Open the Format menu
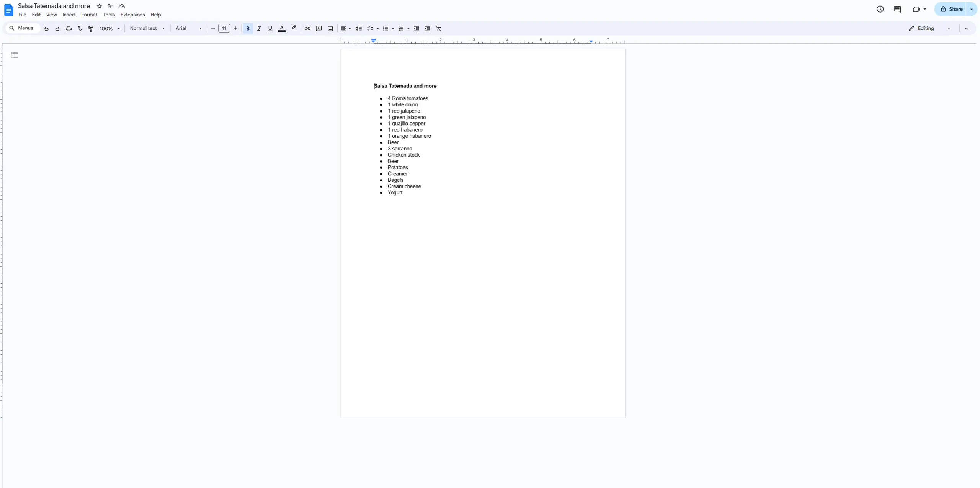Image resolution: width=980 pixels, height=488 pixels. coord(89,15)
